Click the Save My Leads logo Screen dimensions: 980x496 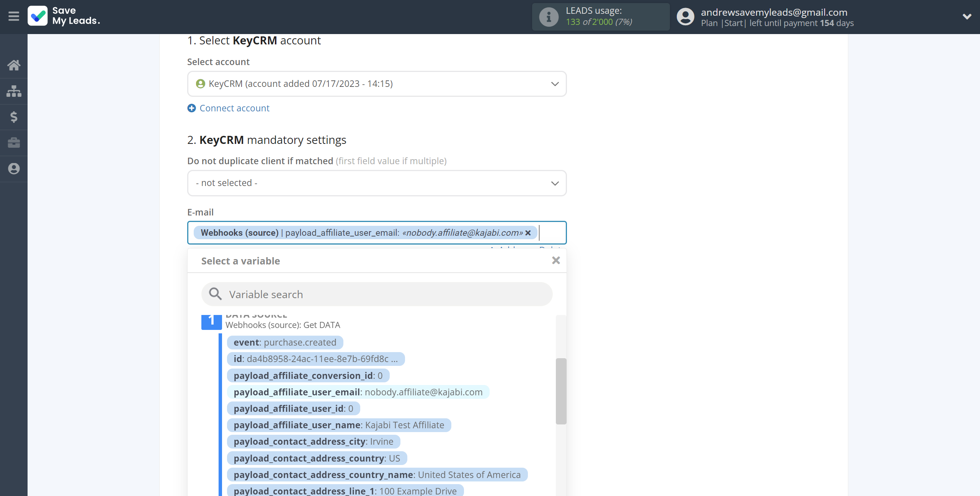[64, 16]
